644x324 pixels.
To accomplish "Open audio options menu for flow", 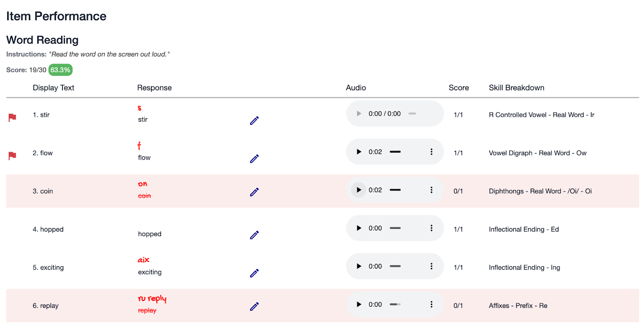I will 431,152.
